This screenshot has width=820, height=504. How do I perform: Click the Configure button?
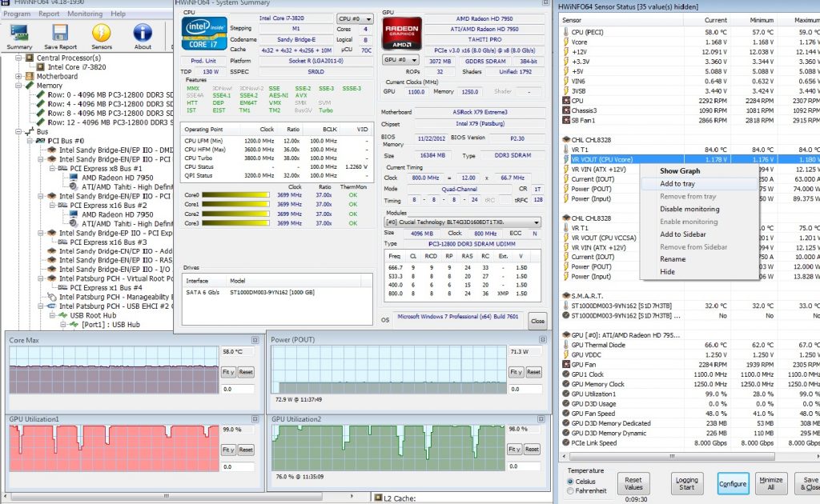[732, 484]
